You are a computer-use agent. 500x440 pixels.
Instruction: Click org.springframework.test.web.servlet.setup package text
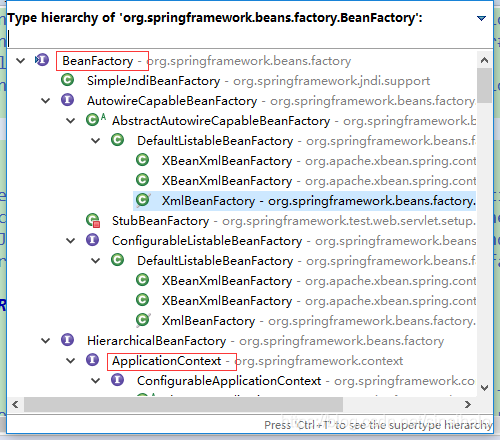pos(349,221)
